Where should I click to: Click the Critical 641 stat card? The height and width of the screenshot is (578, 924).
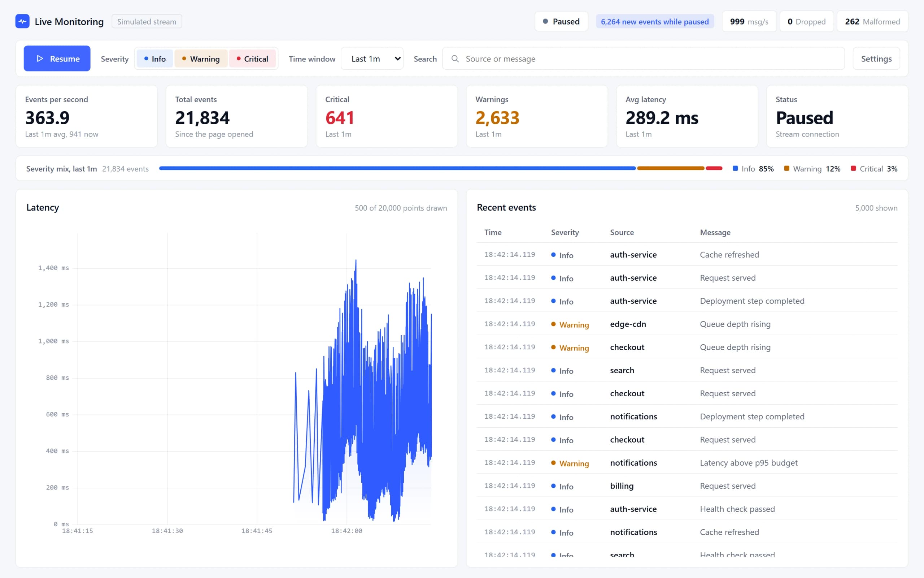point(387,116)
